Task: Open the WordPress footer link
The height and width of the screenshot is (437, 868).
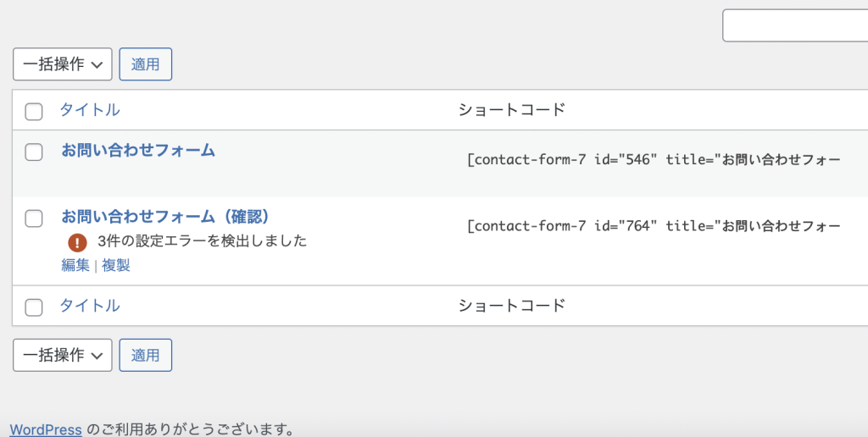Action: point(46,429)
